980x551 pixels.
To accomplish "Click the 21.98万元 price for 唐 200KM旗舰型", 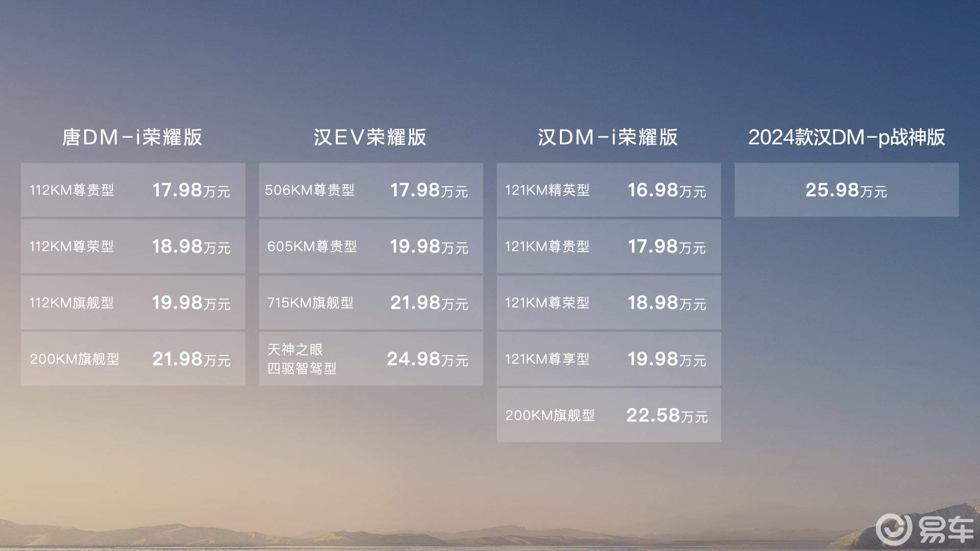I will click(191, 359).
